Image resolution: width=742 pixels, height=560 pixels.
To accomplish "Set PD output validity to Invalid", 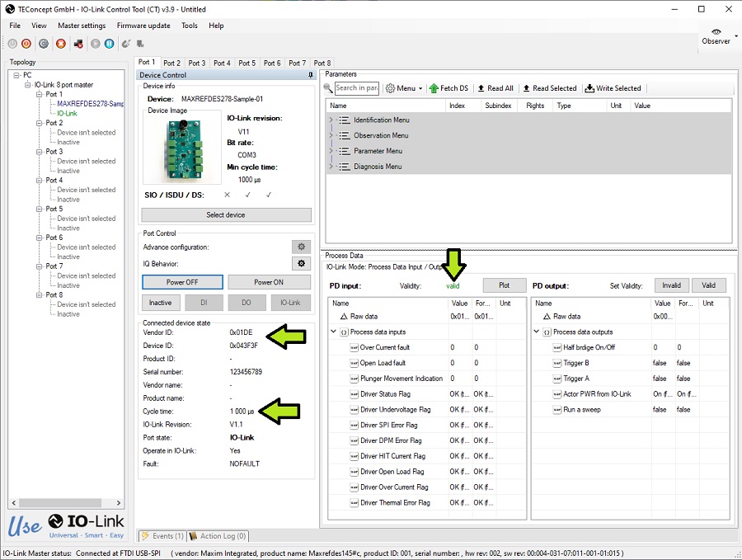I will tap(671, 285).
